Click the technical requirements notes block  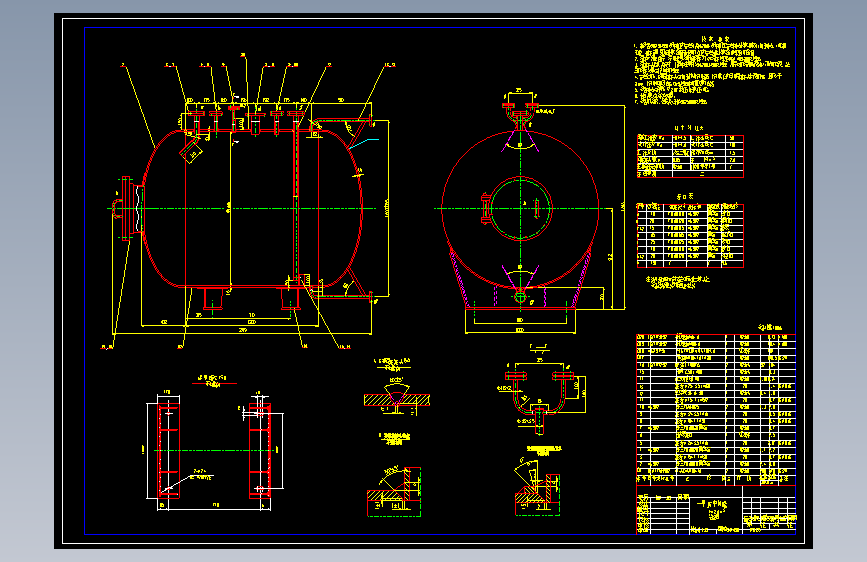(712, 71)
